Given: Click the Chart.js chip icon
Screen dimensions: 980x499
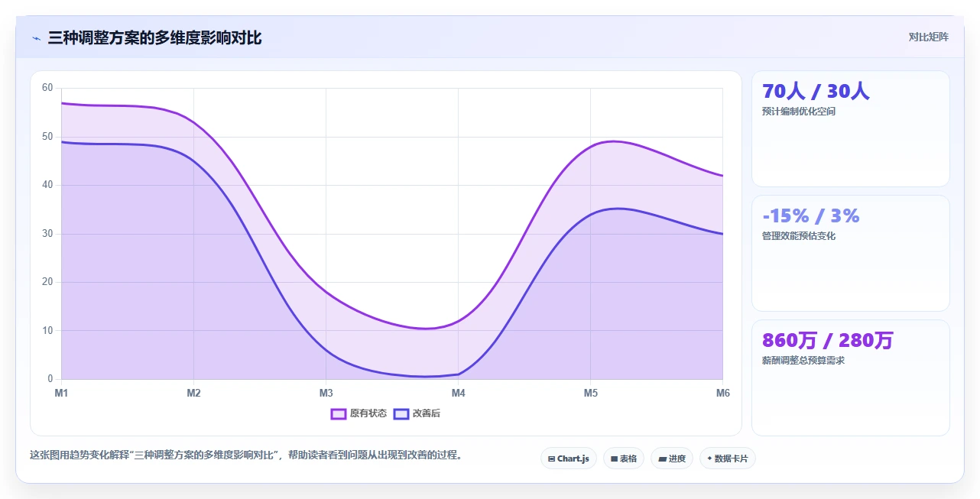Looking at the screenshot, I should click(551, 458).
